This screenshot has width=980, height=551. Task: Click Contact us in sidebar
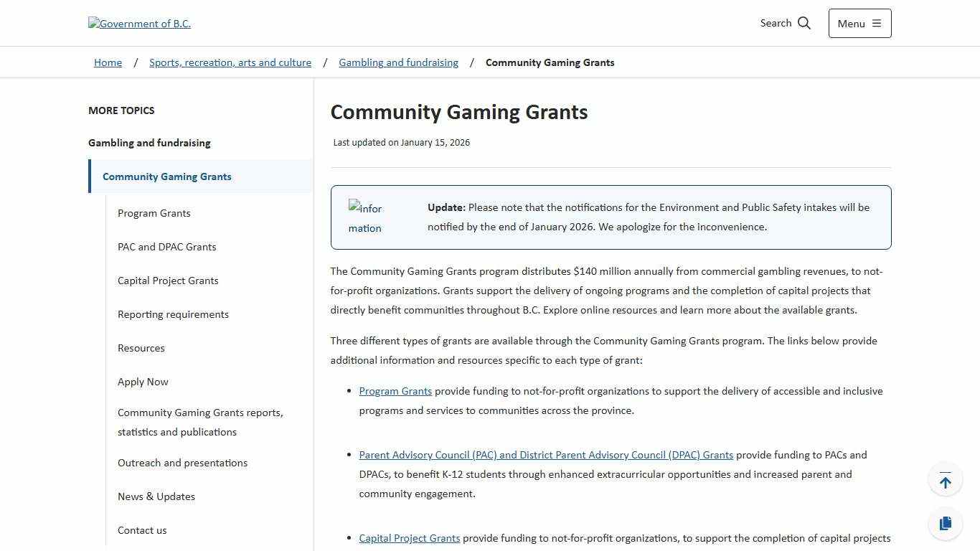point(142,530)
